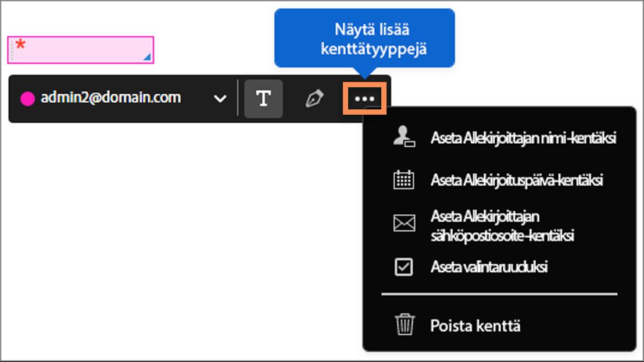Click the signer name person icon
The width and height of the screenshot is (644, 362).
click(404, 138)
